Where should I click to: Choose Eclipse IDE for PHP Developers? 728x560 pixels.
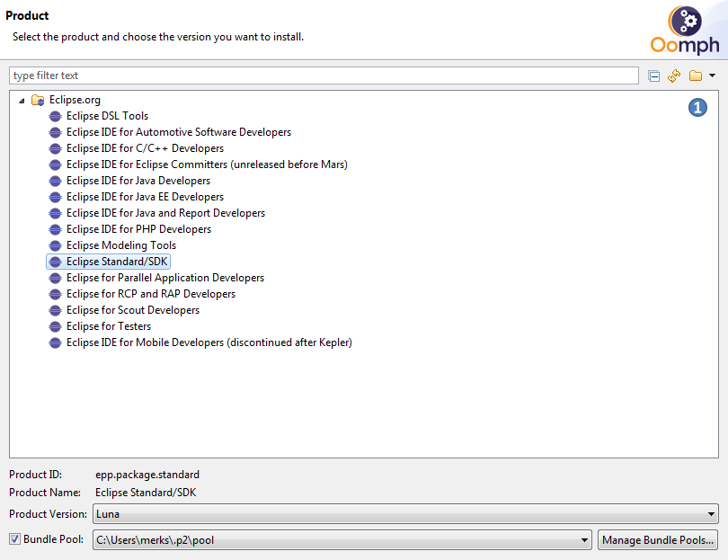[138, 229]
